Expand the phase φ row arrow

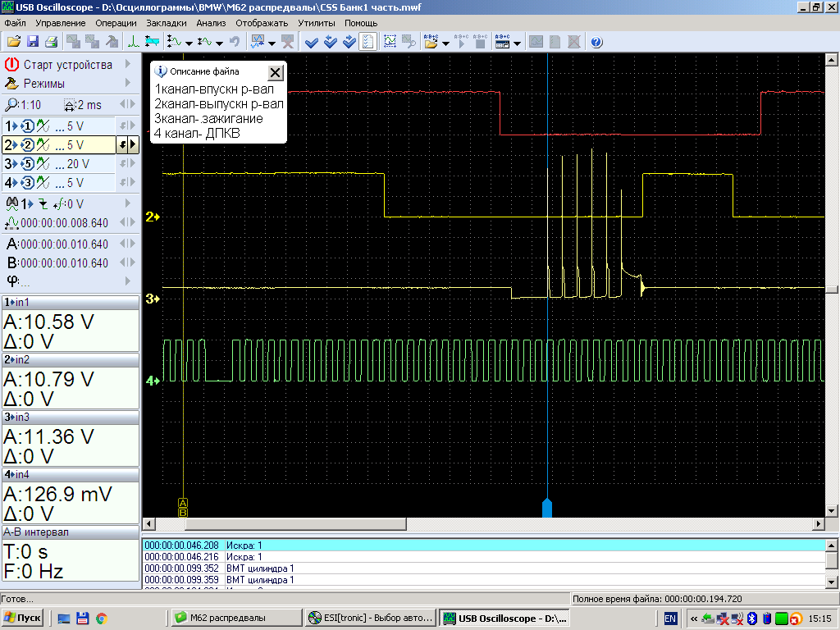click(x=127, y=281)
